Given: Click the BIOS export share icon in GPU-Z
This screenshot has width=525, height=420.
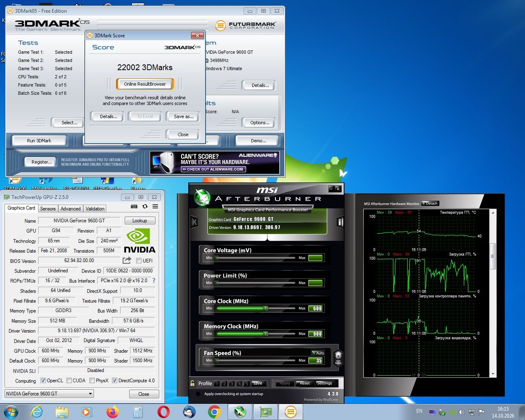Looking at the screenshot, I should 127,260.
